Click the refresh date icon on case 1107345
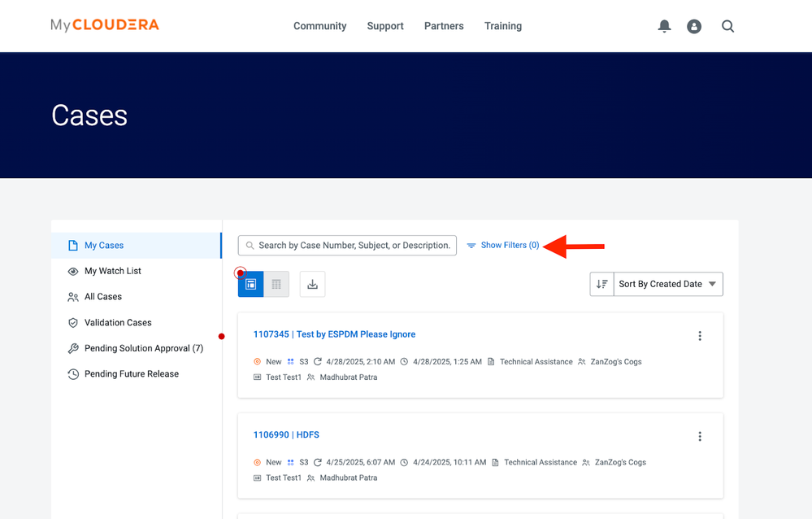Image resolution: width=812 pixels, height=519 pixels. (x=318, y=362)
